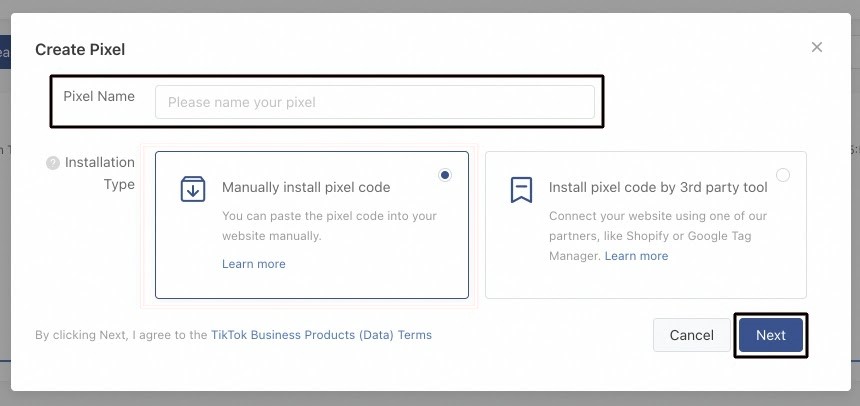The width and height of the screenshot is (860, 406).
Task: Click the By clicking Next agreement text
Action: pos(121,335)
